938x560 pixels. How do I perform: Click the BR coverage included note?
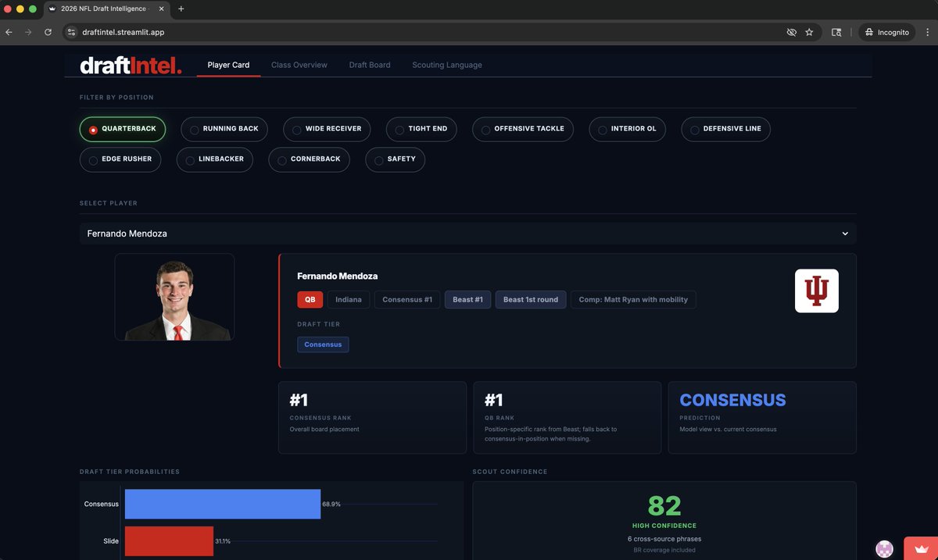coord(664,550)
